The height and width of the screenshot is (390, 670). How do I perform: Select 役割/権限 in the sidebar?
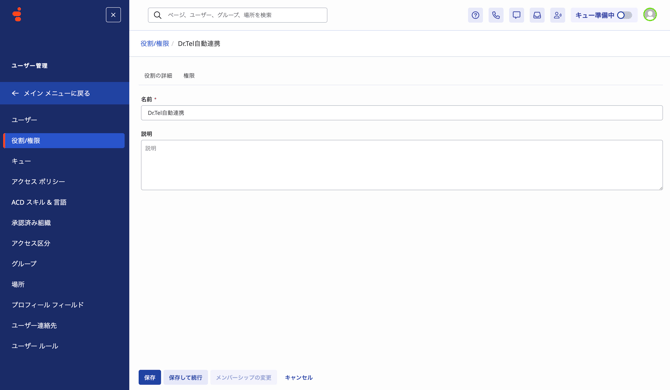pos(64,141)
